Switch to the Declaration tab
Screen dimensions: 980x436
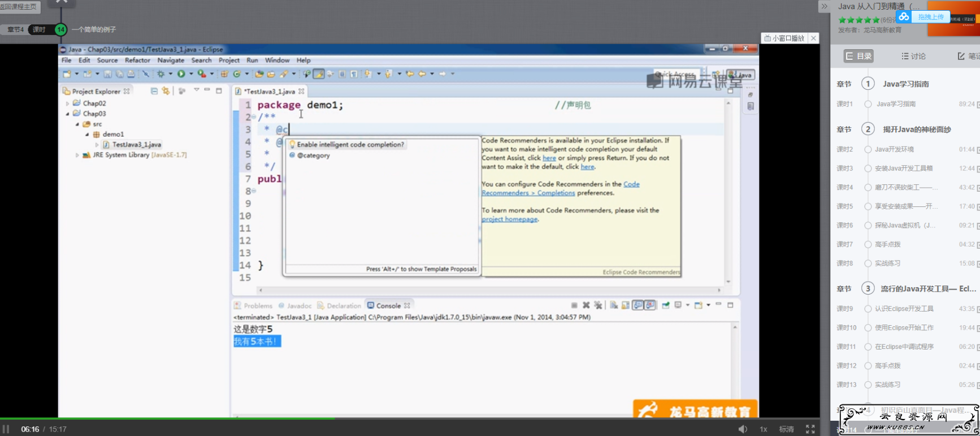(339, 306)
